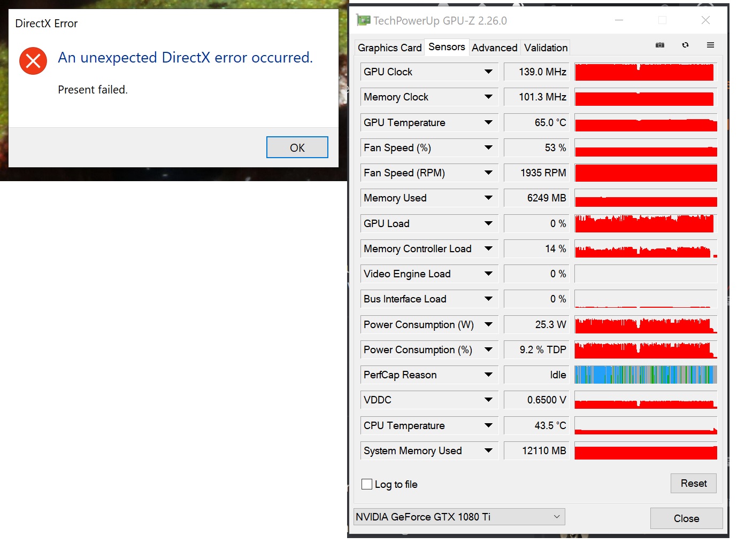Click the 'An unexpected DirectX error occurred.' heading

click(185, 58)
